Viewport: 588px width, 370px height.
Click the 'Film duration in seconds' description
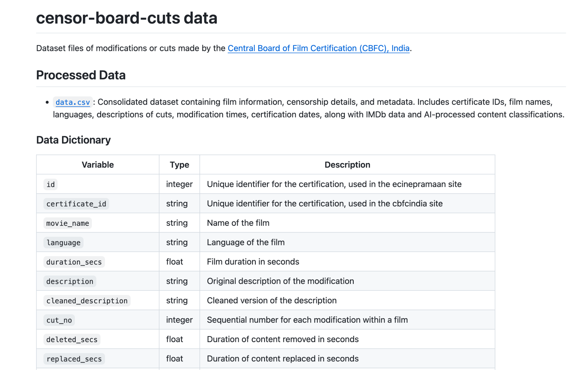pos(253,262)
